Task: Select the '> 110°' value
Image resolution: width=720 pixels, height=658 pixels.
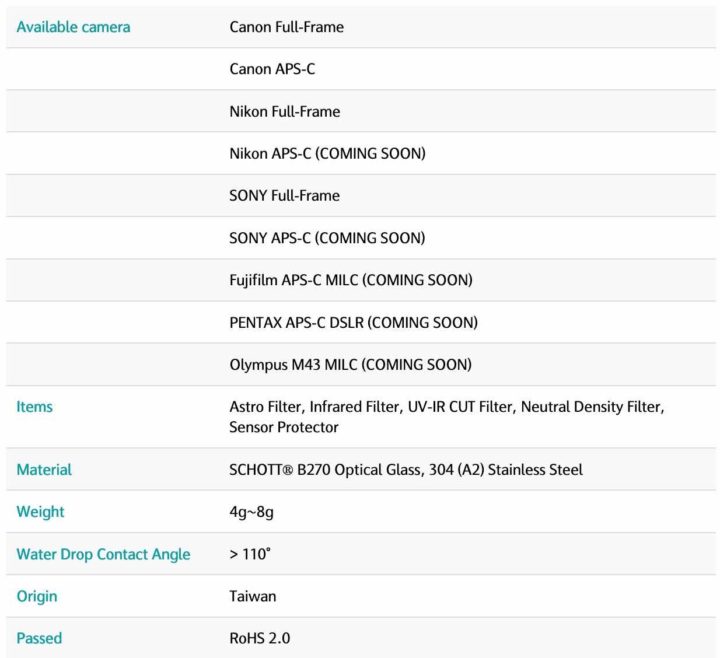Action: tap(250, 554)
